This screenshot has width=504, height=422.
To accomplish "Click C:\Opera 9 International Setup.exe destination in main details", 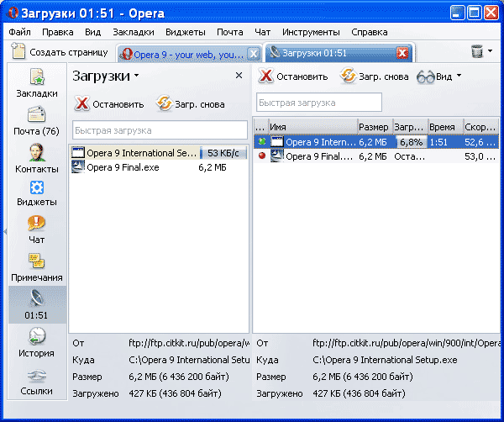I will [385, 360].
